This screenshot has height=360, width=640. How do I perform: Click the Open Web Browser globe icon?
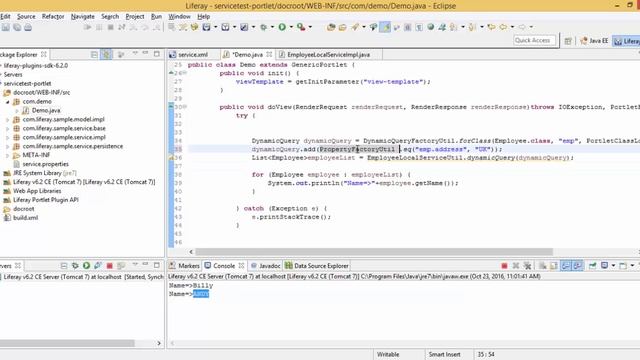click(x=431, y=27)
